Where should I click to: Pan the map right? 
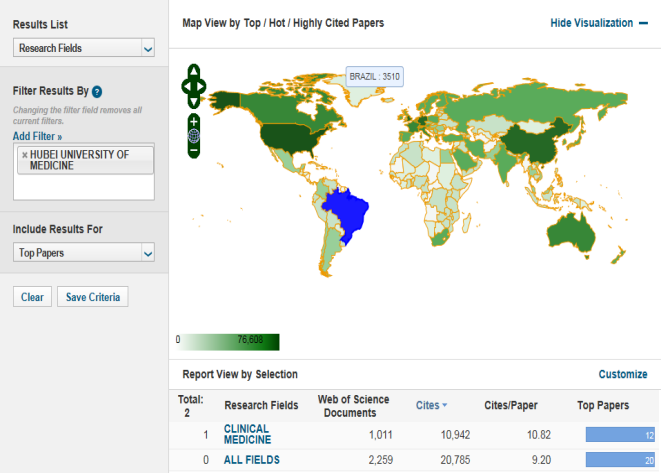(x=202, y=86)
